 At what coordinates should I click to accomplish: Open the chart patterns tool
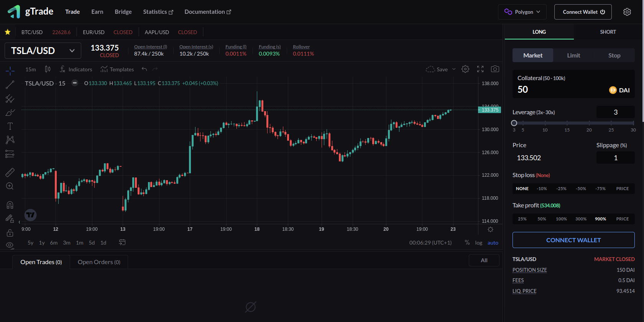10,140
